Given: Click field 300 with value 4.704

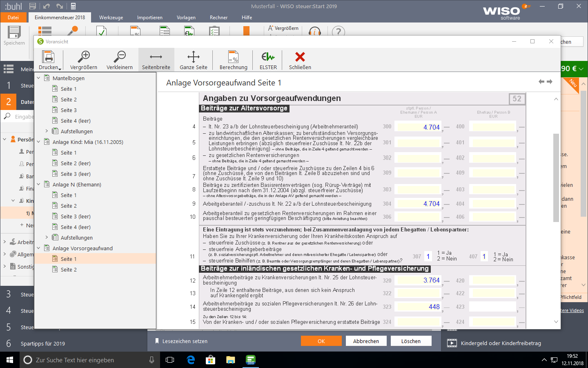Looking at the screenshot, I should coord(419,127).
